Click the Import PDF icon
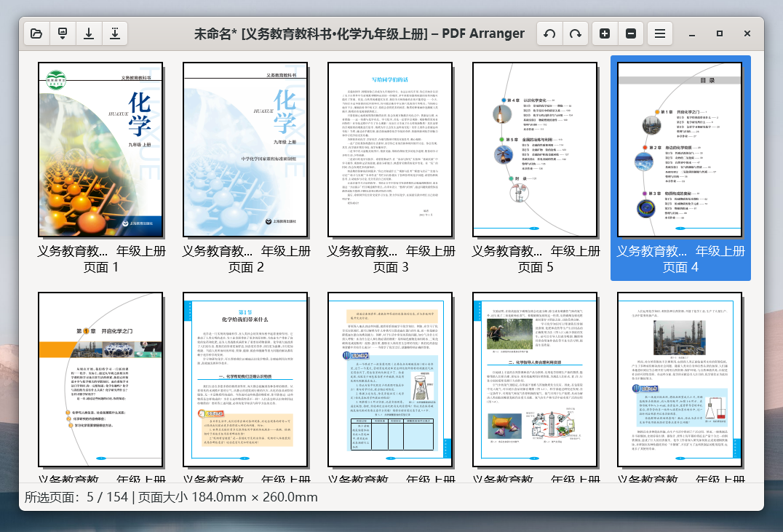 63,33
